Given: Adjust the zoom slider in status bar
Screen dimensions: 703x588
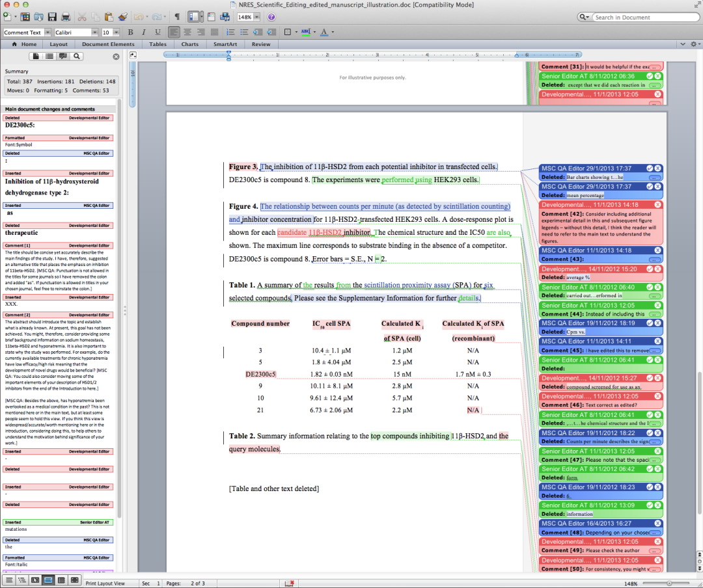Looking at the screenshot, I should (669, 583).
